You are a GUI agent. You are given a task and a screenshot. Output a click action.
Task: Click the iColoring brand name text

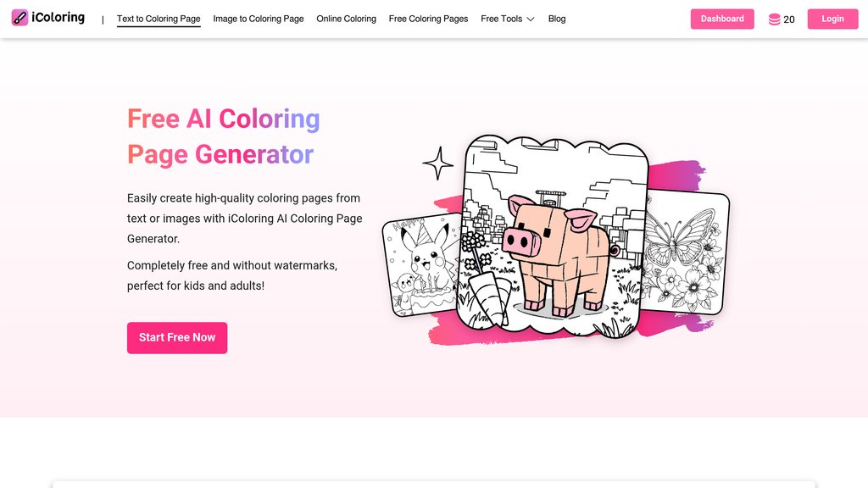(58, 18)
